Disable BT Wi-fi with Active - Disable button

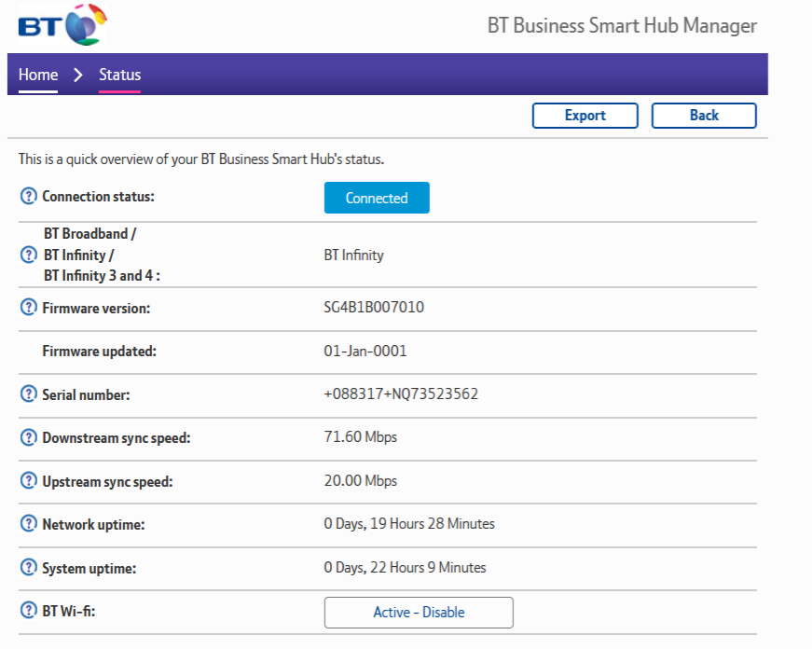click(419, 613)
